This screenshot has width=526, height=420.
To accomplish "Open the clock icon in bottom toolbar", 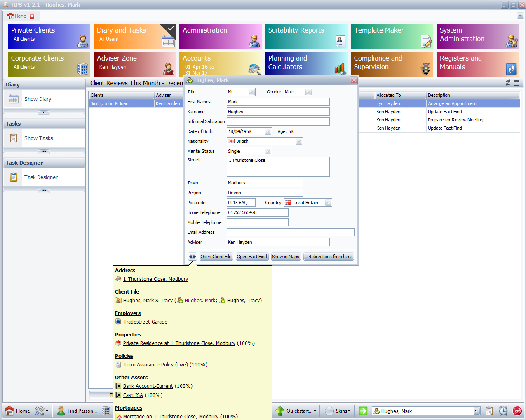I will 503,411.
